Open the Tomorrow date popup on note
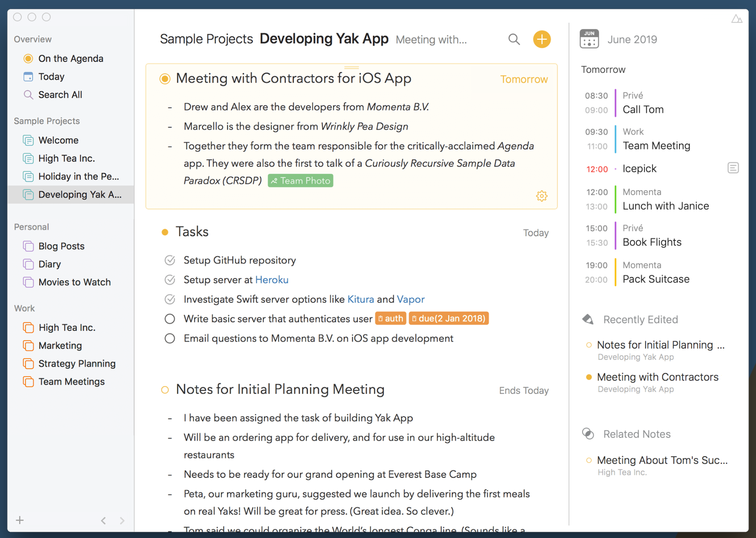The image size is (756, 538). tap(524, 79)
